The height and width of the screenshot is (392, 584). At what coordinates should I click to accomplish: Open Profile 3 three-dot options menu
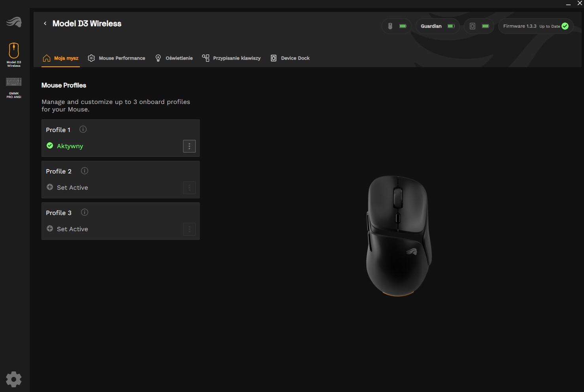click(189, 229)
